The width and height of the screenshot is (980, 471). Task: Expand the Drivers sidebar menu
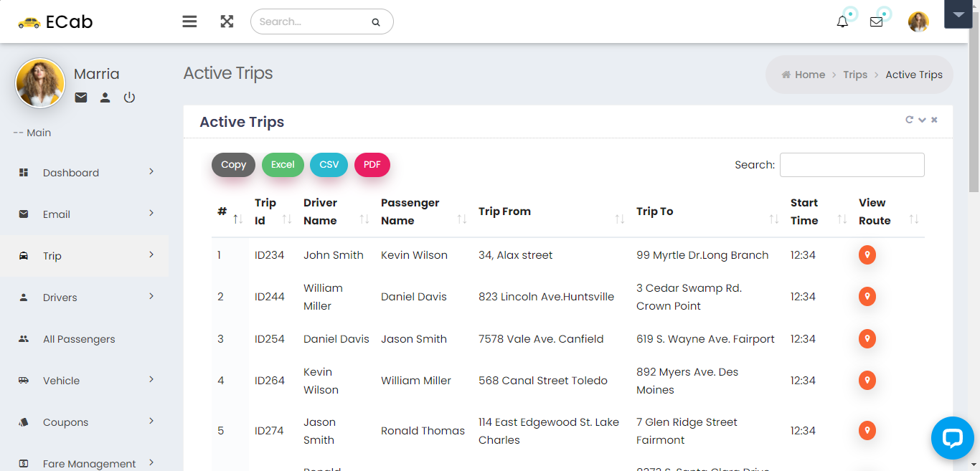[84, 298]
